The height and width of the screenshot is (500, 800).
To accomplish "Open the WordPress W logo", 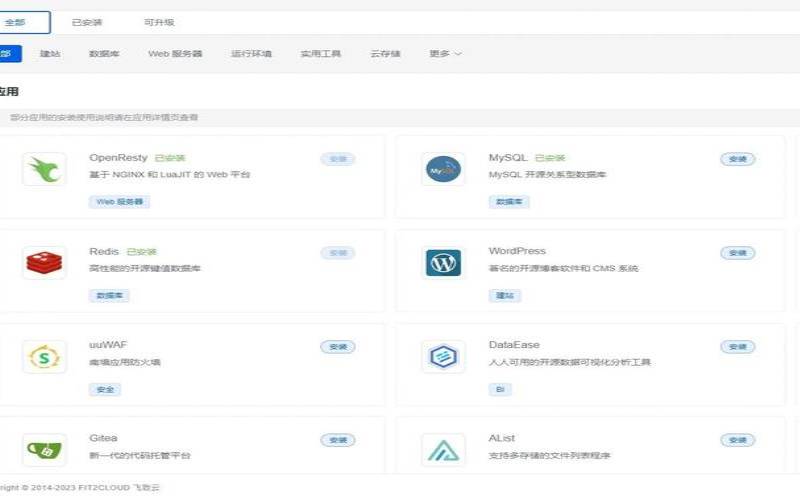I will 443,263.
